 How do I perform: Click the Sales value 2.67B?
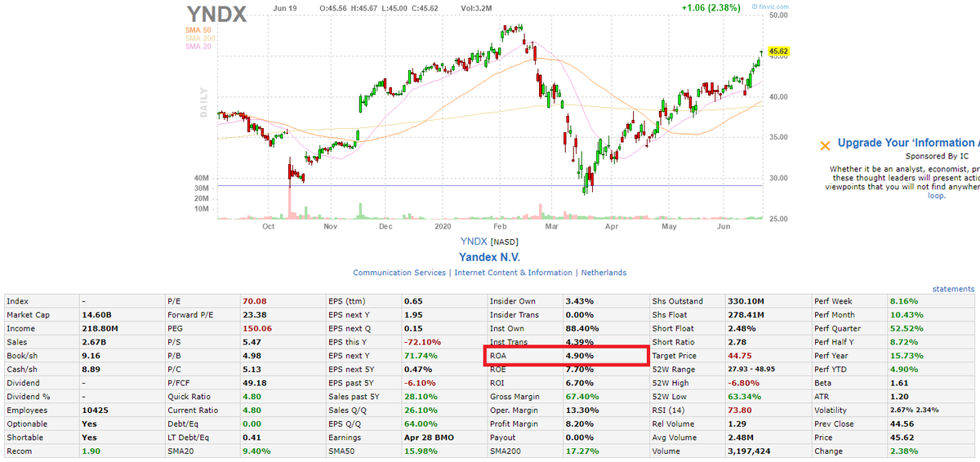(94, 342)
